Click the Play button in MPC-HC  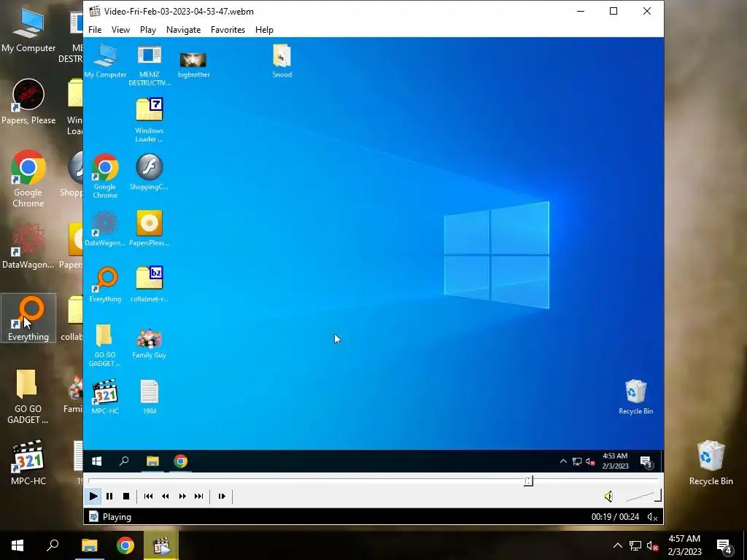(93, 496)
